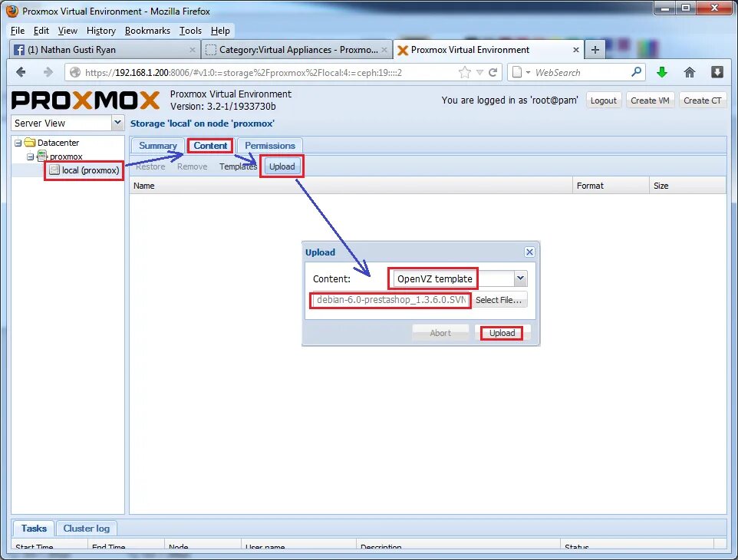
Task: Sort by the Size column header
Action: 687,186
